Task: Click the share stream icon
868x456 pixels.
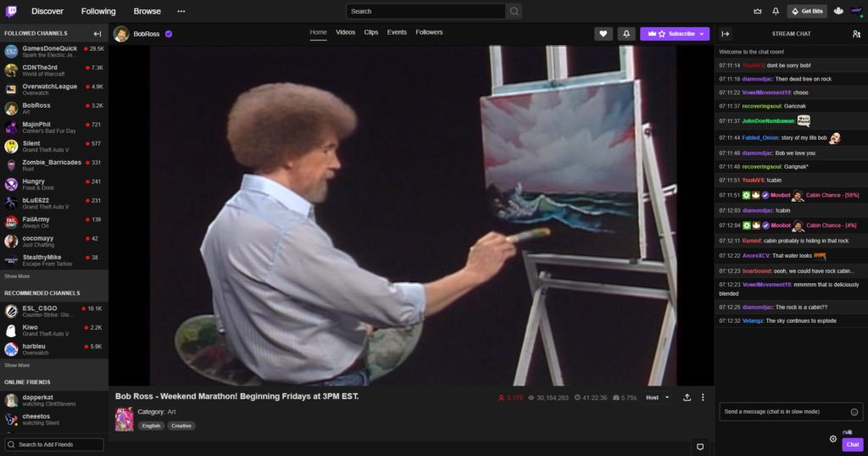Action: click(x=687, y=398)
